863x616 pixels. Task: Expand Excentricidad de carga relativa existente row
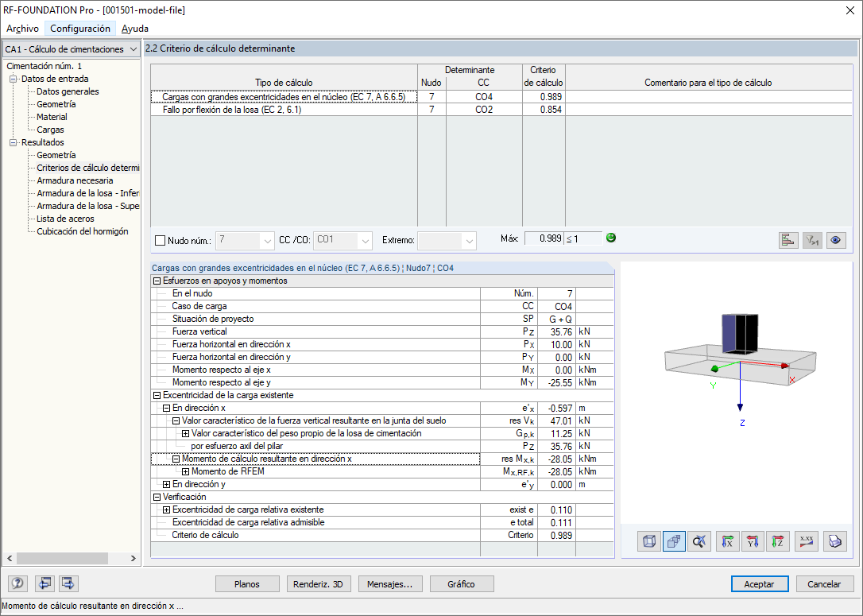[166, 509]
